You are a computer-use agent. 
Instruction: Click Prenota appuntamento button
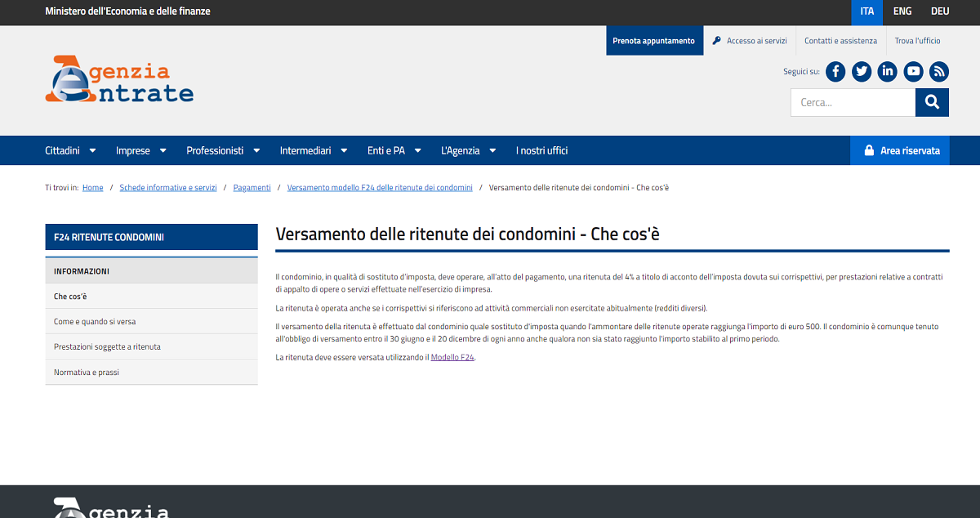coord(654,41)
